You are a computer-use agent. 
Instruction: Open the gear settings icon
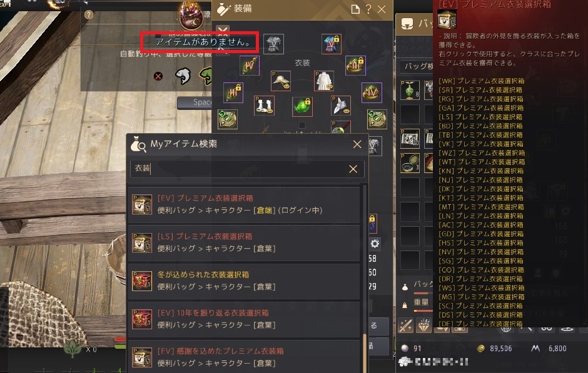(375, 244)
